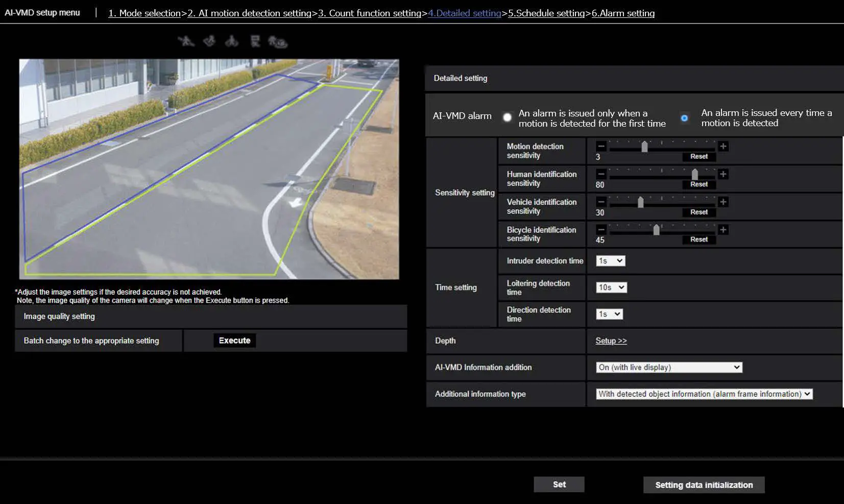Open Additional information type dropdown
The image size is (844, 504).
click(x=704, y=394)
